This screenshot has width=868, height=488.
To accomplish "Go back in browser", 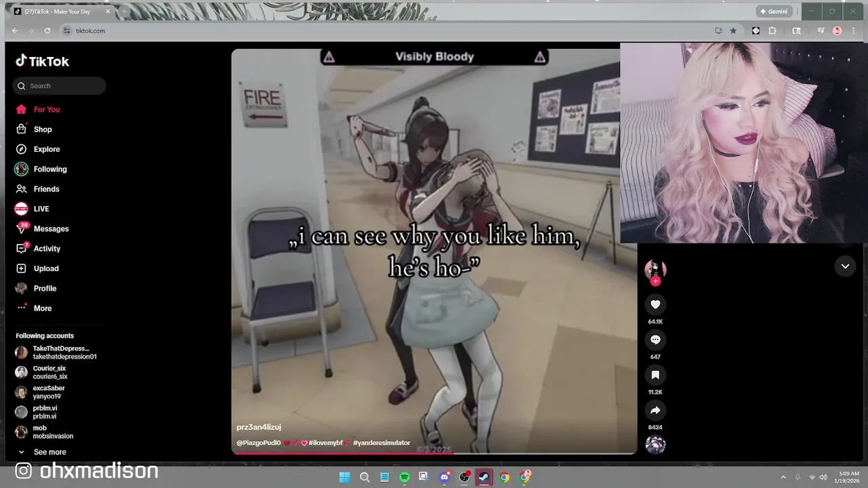I will point(15,30).
